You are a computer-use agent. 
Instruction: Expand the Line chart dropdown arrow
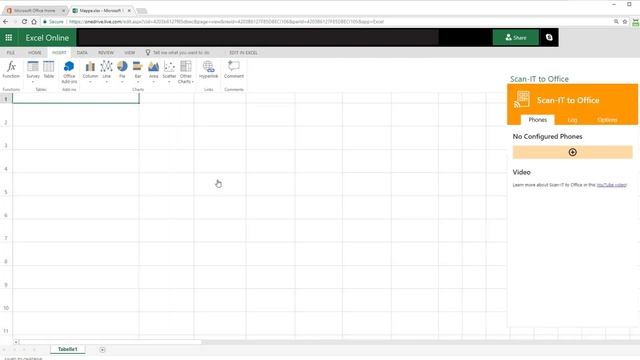pos(106,82)
